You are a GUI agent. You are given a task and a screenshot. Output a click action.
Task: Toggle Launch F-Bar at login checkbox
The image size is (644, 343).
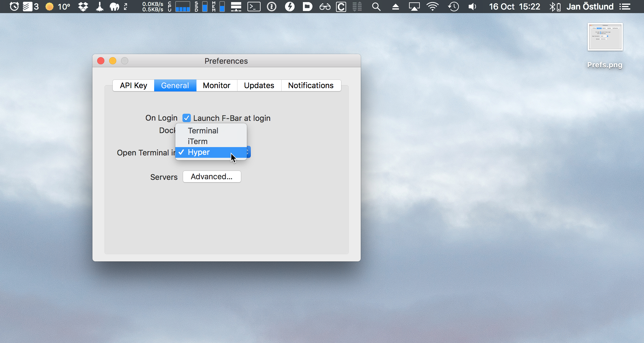[x=187, y=118]
